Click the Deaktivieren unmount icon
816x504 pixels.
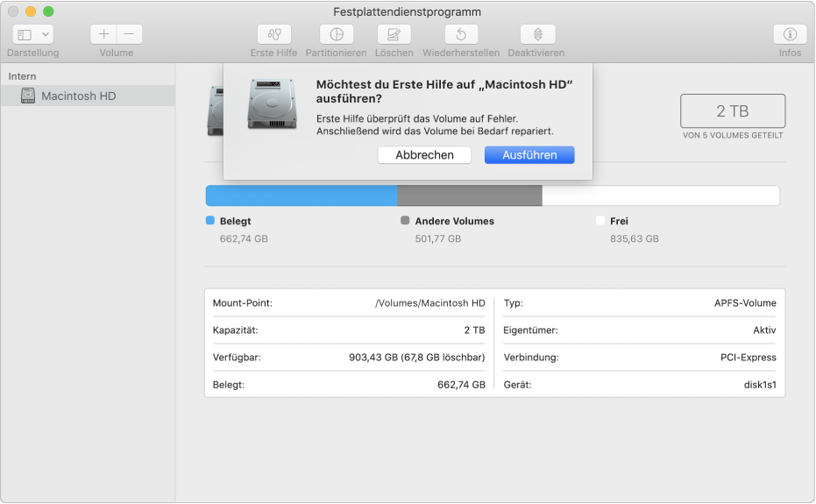537,34
